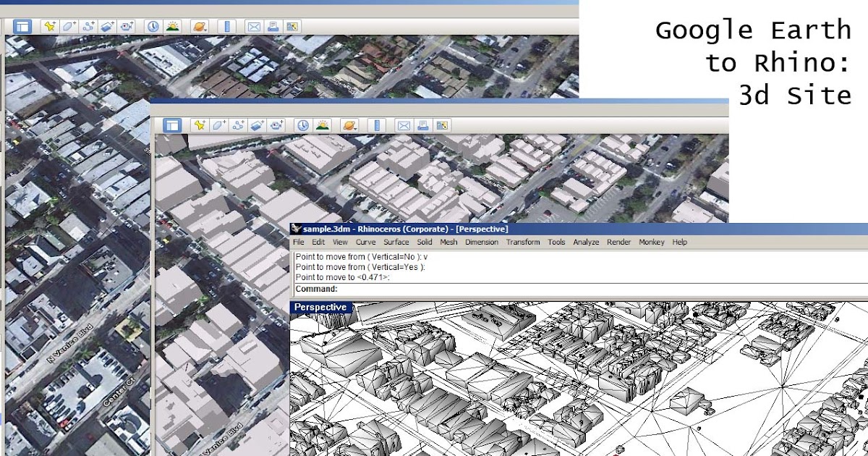Click into the Rhino Command input line

pyautogui.click(x=580, y=289)
